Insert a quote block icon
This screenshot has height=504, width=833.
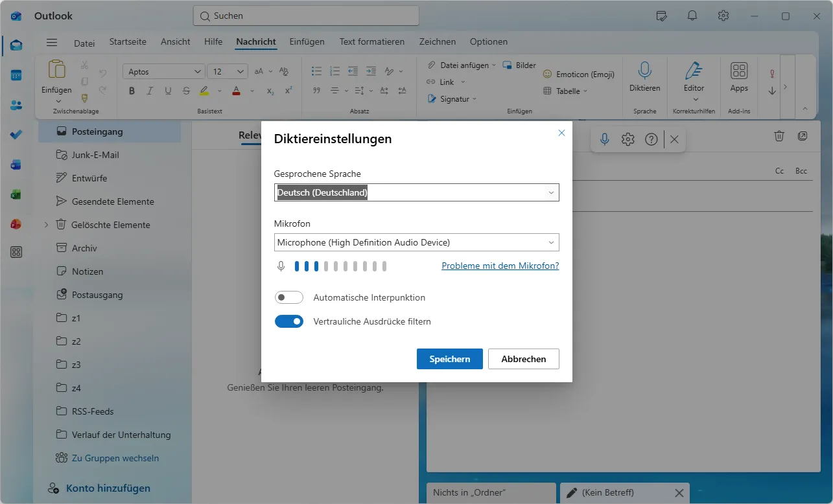coord(316,91)
